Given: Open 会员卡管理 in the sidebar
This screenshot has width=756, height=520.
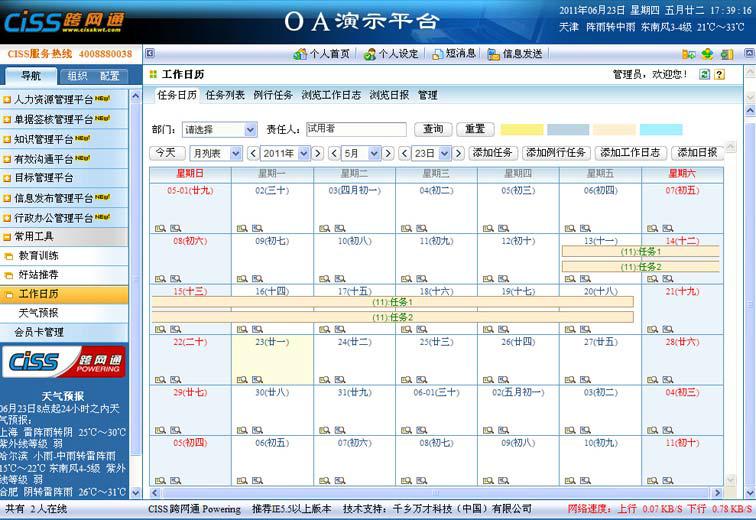Looking at the screenshot, I should pyautogui.click(x=64, y=332).
